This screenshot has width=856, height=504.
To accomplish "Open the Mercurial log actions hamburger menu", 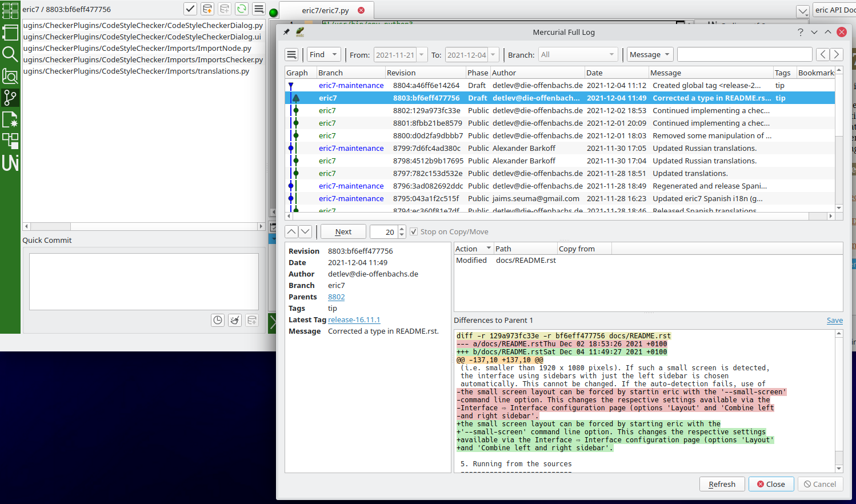I will 291,55.
